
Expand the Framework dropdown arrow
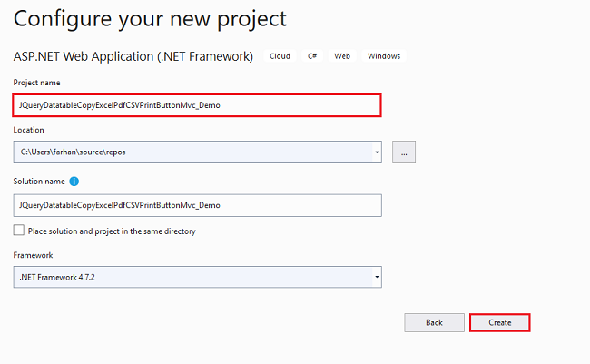point(377,277)
